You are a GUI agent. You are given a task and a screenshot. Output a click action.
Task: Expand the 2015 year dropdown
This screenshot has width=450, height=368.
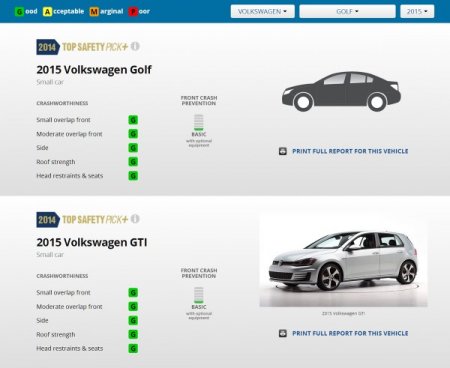417,11
